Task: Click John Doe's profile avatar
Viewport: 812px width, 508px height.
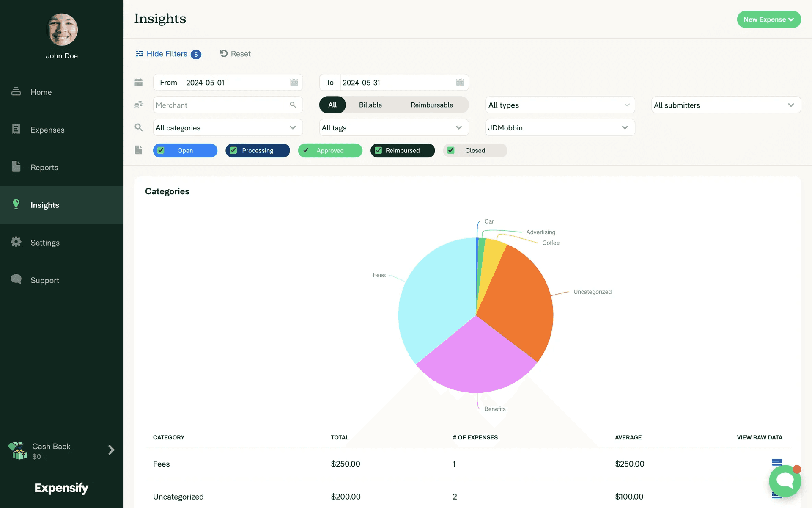Action: (x=62, y=30)
